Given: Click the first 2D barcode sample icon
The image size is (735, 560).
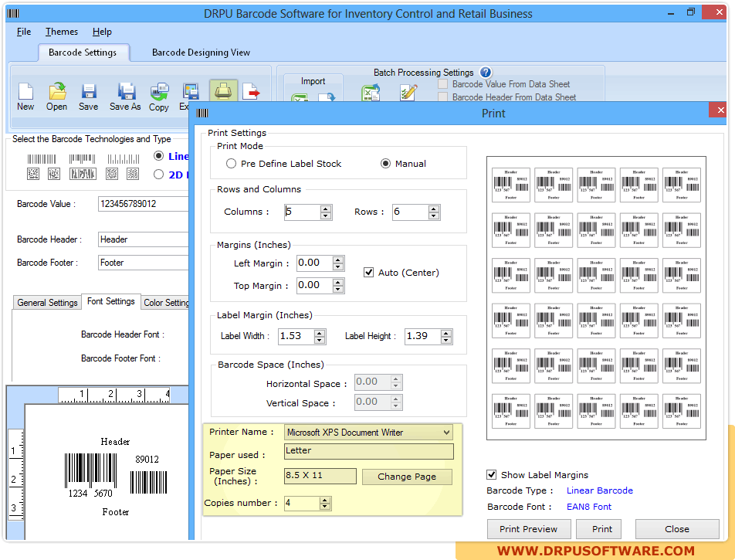Looking at the screenshot, I should click(x=32, y=174).
